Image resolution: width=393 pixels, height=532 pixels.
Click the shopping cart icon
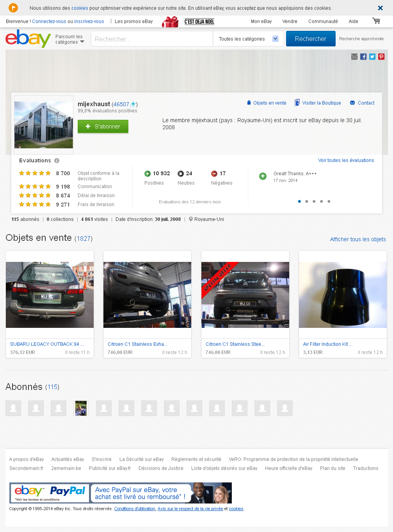click(x=376, y=21)
